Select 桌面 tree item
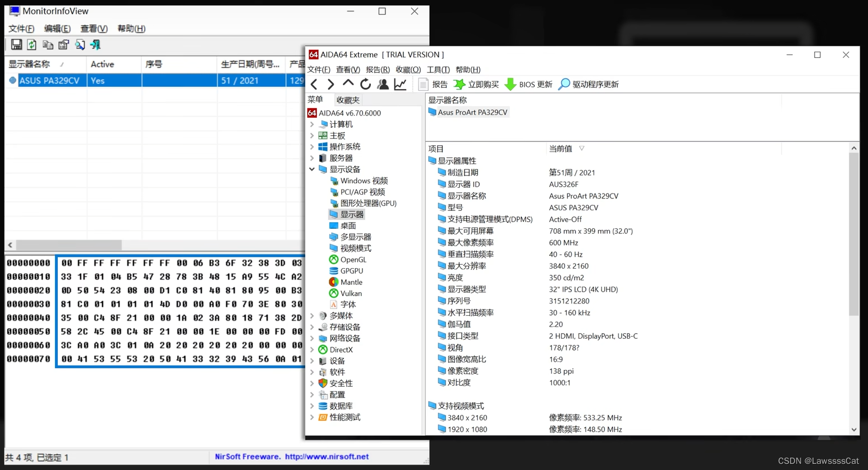 [x=343, y=225]
